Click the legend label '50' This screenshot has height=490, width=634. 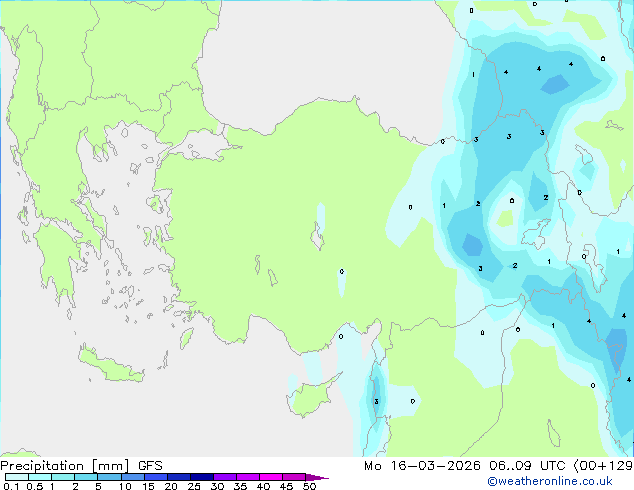click(309, 486)
